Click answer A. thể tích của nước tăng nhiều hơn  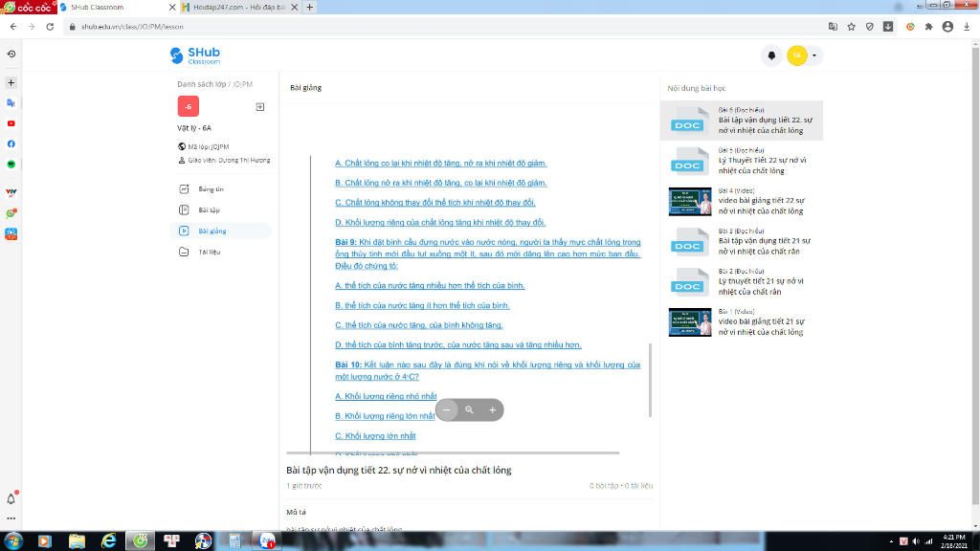click(x=430, y=285)
